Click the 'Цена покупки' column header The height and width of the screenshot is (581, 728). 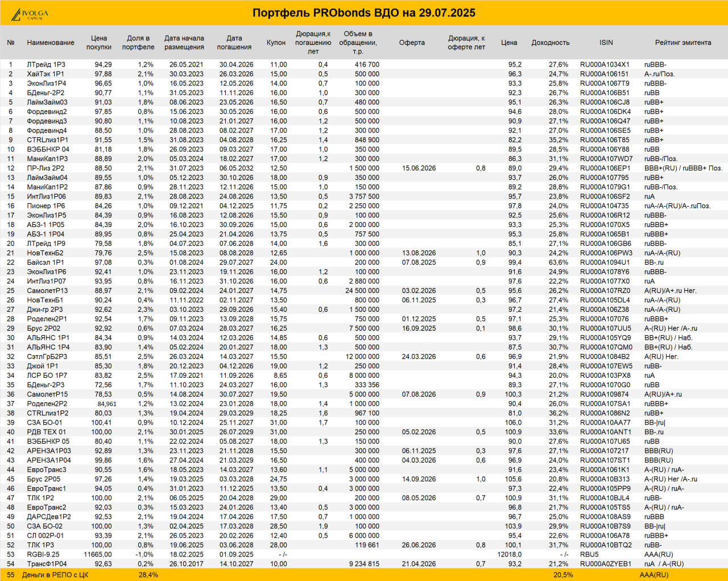tap(99, 43)
